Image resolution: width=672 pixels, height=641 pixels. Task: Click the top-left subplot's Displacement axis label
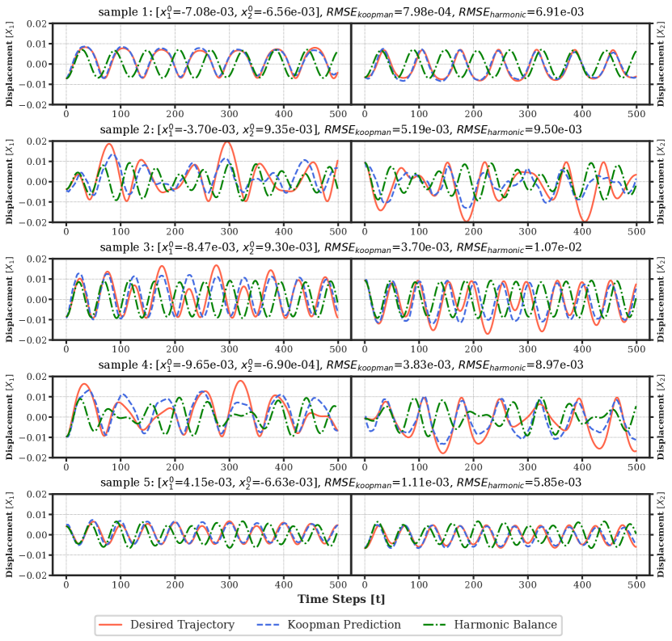point(10,64)
